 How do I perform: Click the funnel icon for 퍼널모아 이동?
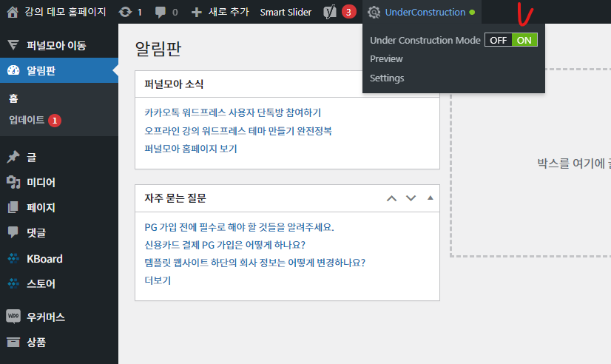tap(13, 45)
